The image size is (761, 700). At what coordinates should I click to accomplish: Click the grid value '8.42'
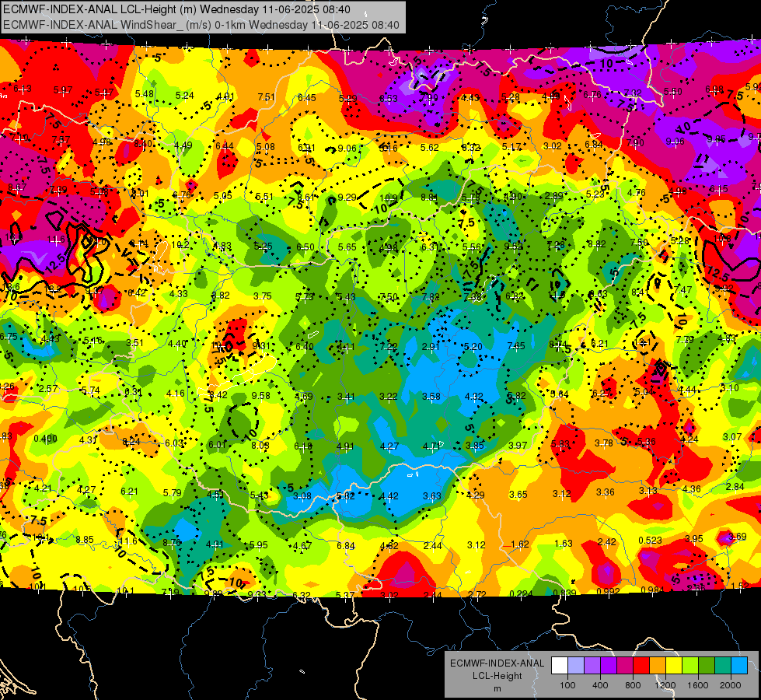pos(218,395)
